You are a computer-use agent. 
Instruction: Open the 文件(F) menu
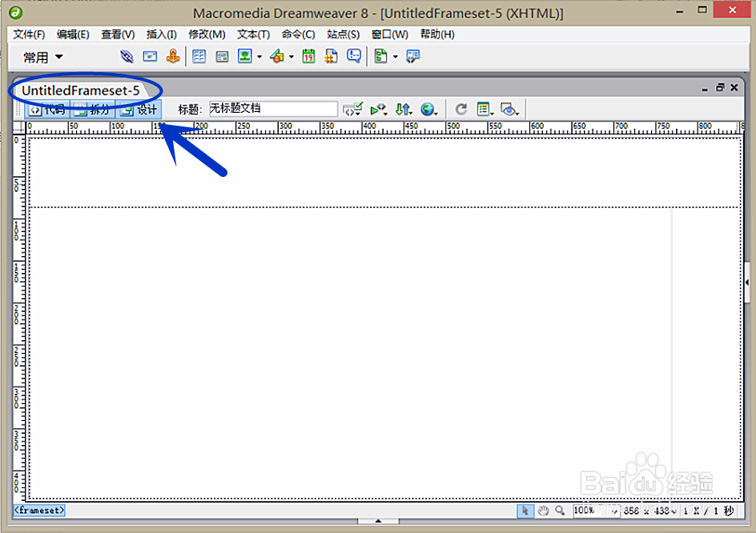tap(29, 34)
